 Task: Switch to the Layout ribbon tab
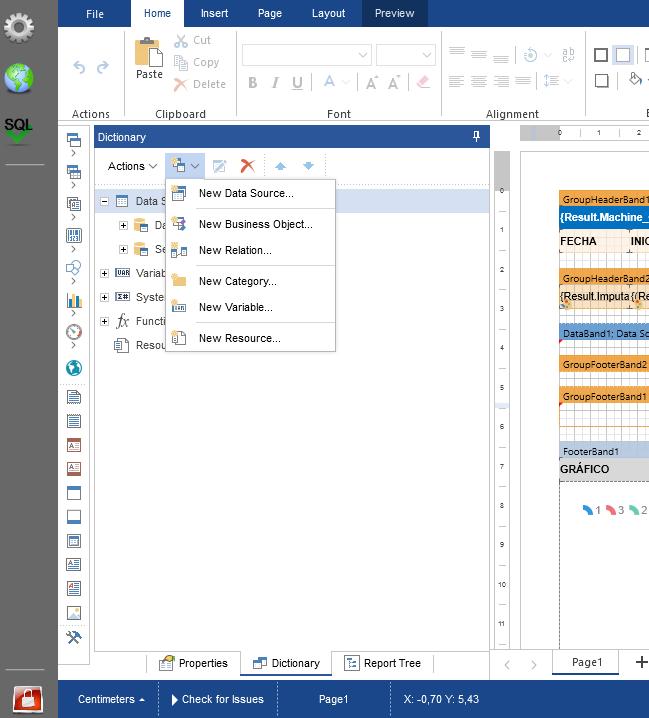click(328, 14)
